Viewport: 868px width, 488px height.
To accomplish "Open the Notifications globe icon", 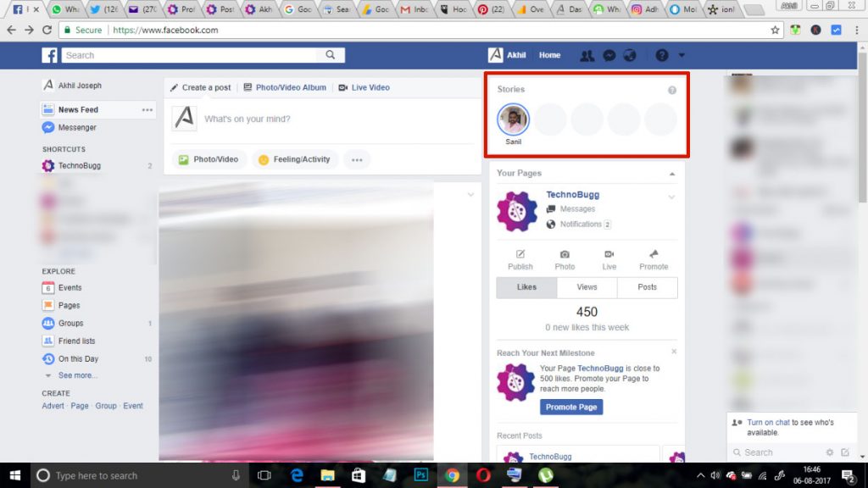I will pos(629,55).
